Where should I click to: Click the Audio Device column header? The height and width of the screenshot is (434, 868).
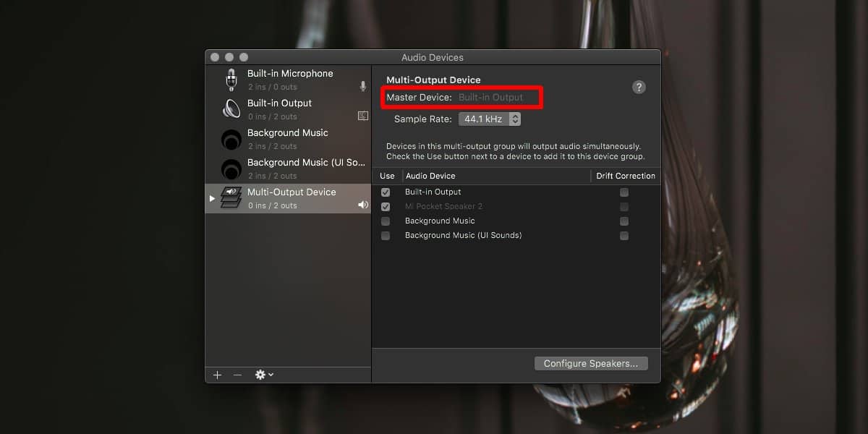pos(430,176)
